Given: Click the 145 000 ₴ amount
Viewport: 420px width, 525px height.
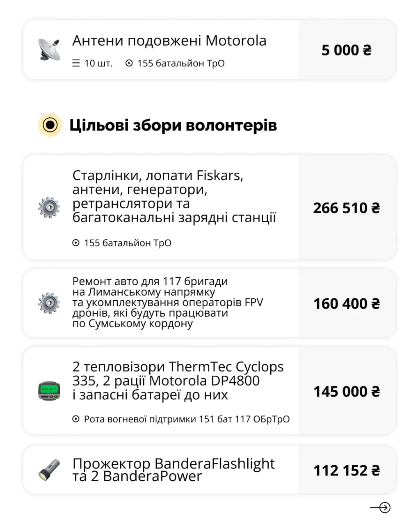Looking at the screenshot, I should (x=347, y=391).
